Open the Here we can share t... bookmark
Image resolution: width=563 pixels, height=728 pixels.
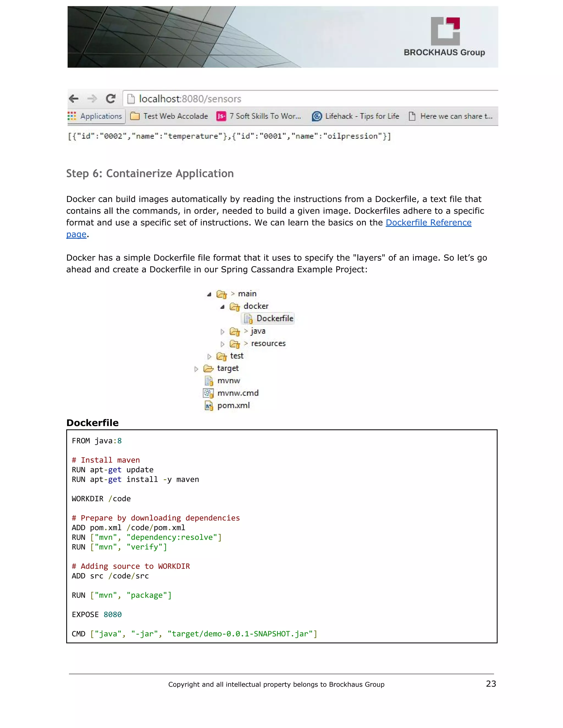click(x=451, y=116)
